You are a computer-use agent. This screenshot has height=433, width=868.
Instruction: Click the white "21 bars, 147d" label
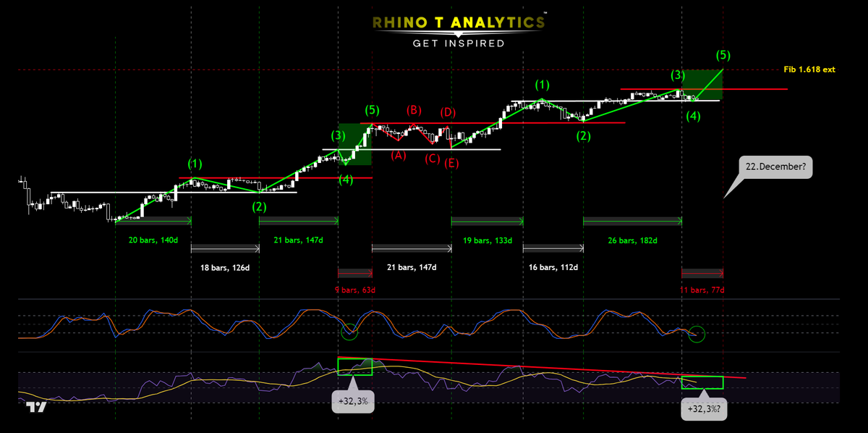point(412,267)
